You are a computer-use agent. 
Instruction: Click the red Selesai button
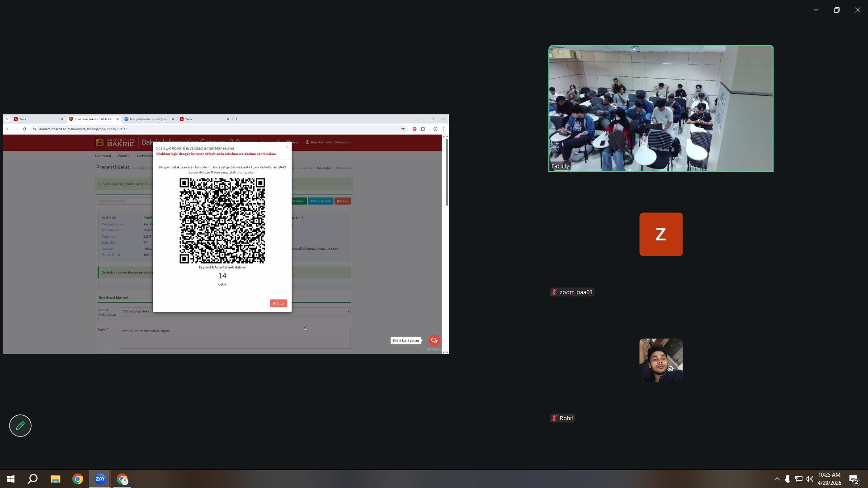343,201
